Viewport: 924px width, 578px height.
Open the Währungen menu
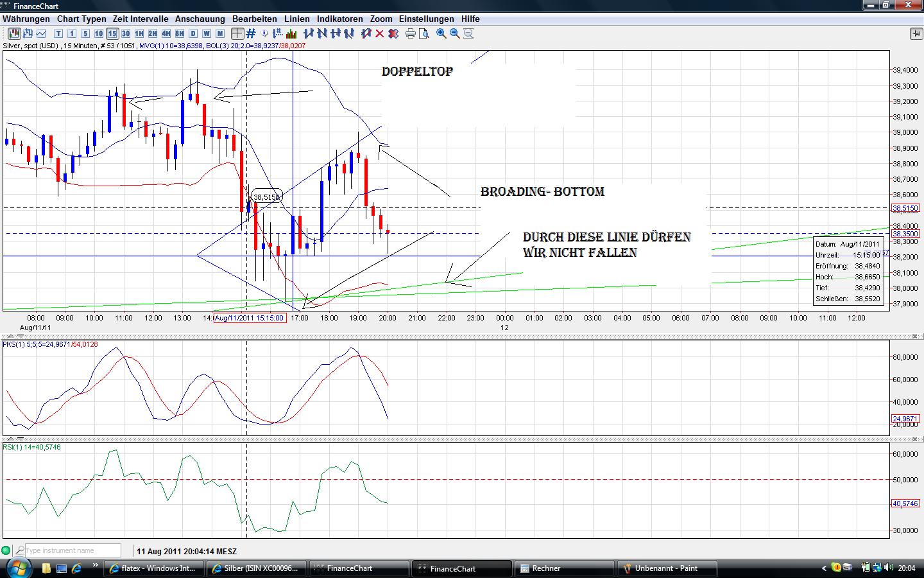point(26,19)
